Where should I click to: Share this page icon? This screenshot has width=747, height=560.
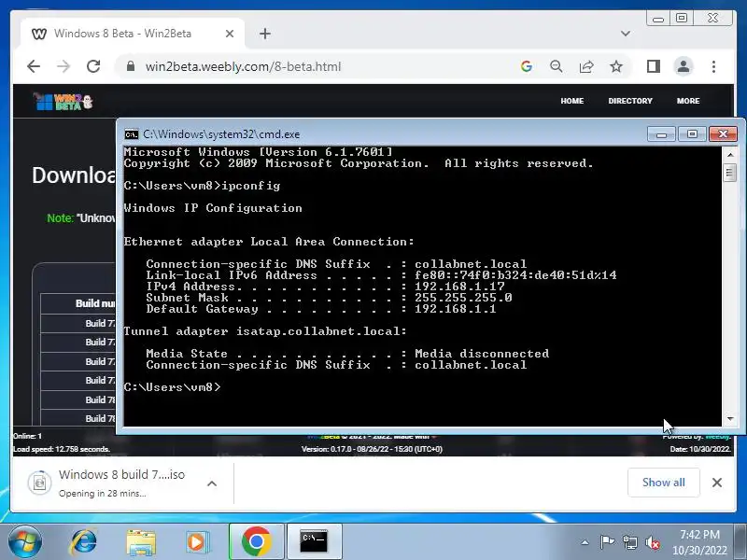[586, 66]
